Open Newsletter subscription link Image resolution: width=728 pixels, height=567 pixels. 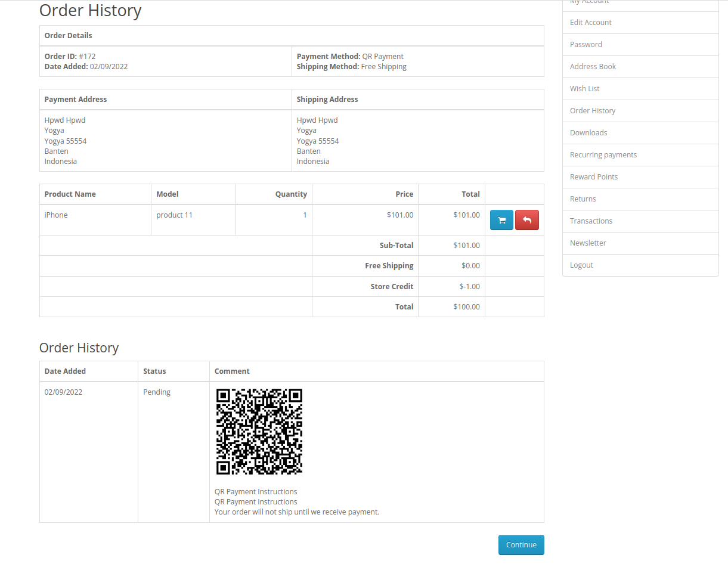(587, 243)
